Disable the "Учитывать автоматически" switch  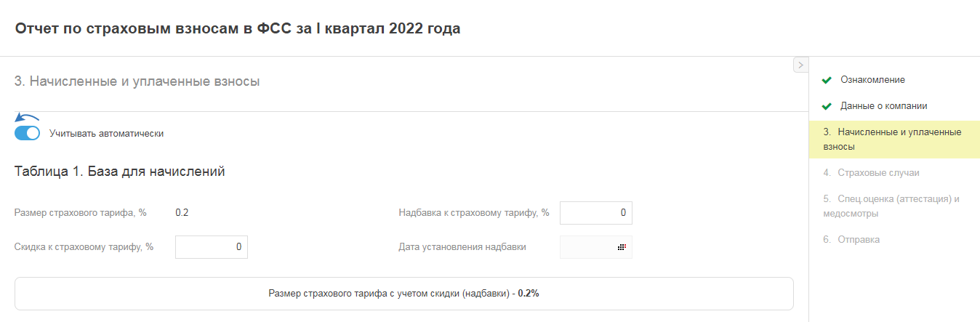27,133
